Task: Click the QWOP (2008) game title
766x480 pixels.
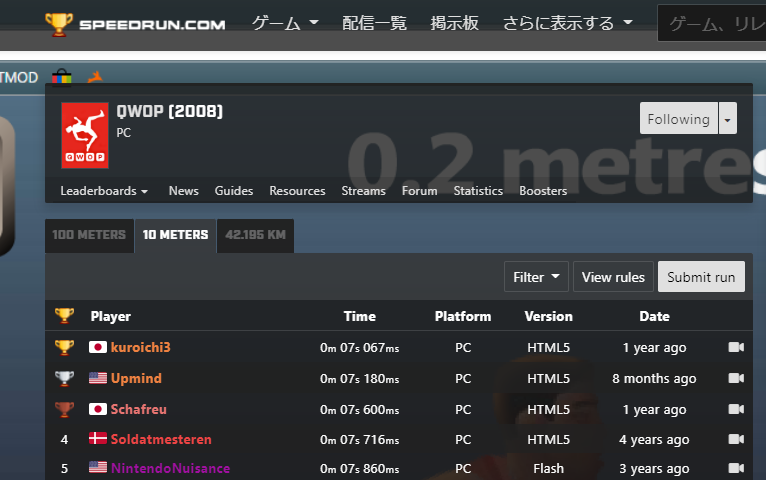Action: pos(170,111)
